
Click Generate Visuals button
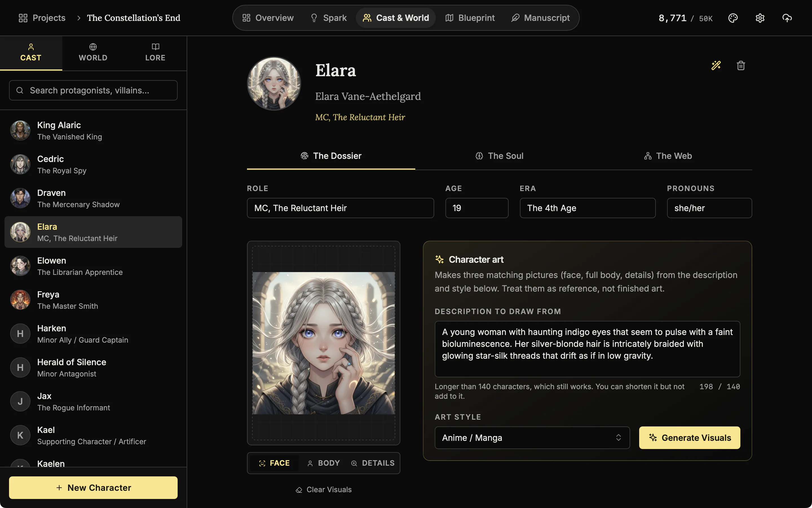(690, 438)
